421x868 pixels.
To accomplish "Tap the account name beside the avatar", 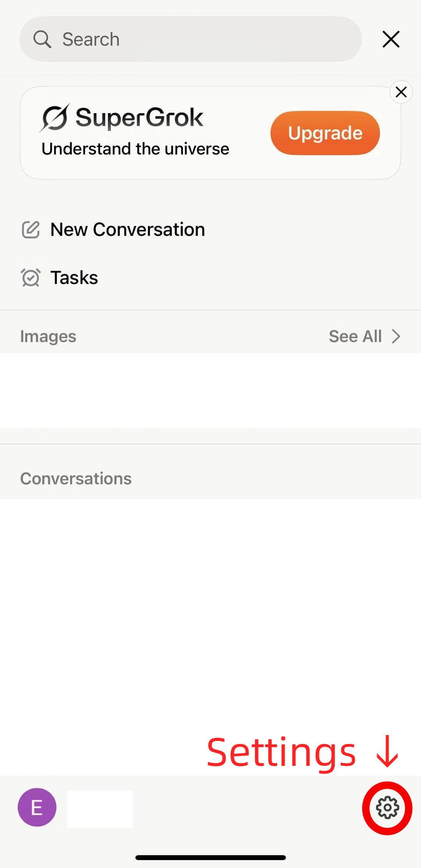I will (x=100, y=809).
